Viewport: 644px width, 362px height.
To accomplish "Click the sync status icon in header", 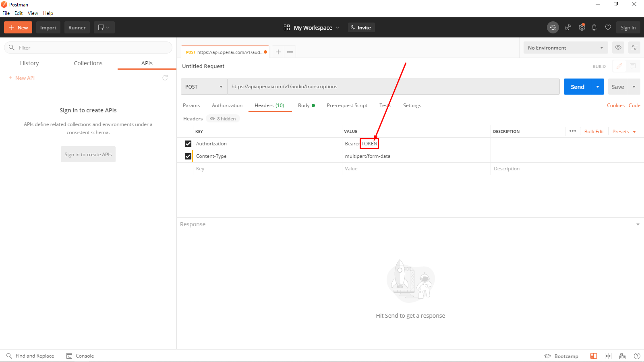I will click(553, 27).
